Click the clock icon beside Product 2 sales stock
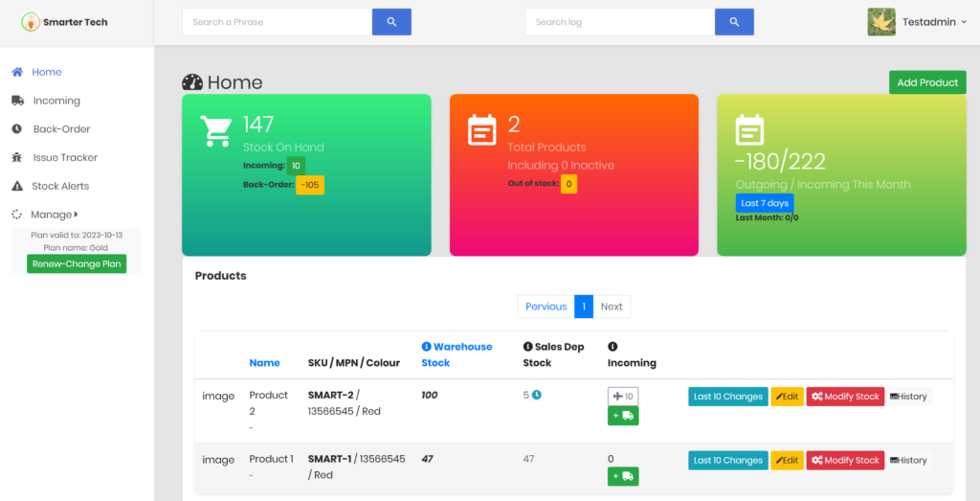Image resolution: width=980 pixels, height=501 pixels. pos(537,395)
